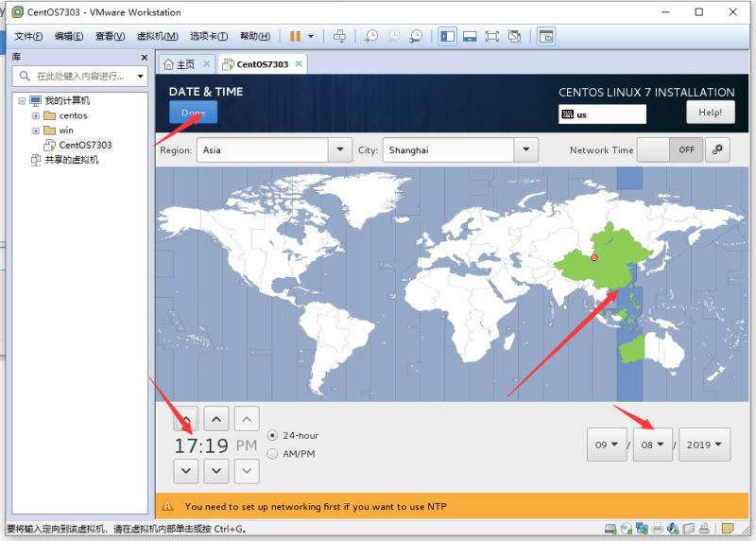Take a snapshot using the toolbar icon
Viewport: 756px width, 541px height.
(371, 36)
